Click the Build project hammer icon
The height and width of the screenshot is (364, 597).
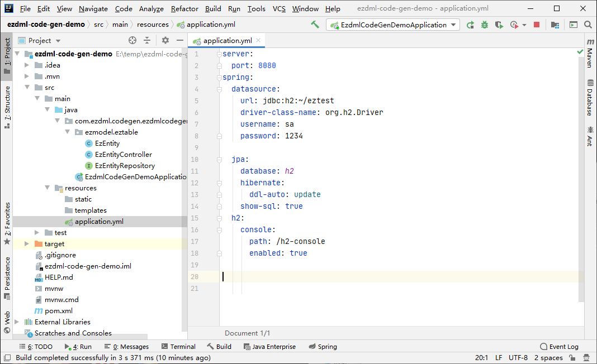315,25
